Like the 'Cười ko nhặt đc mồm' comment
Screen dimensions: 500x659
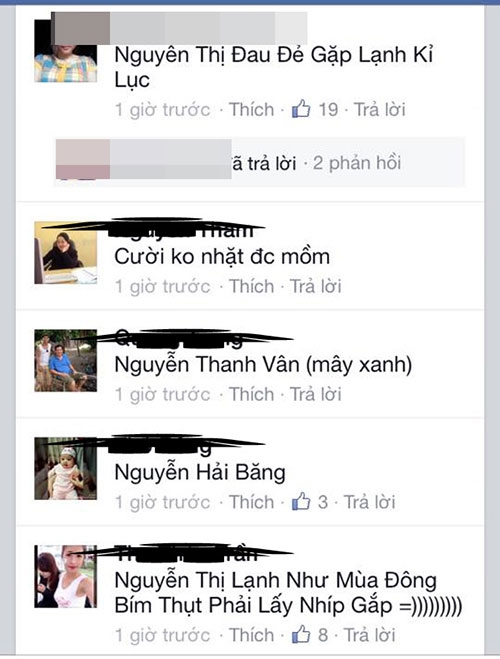pyautogui.click(x=251, y=286)
